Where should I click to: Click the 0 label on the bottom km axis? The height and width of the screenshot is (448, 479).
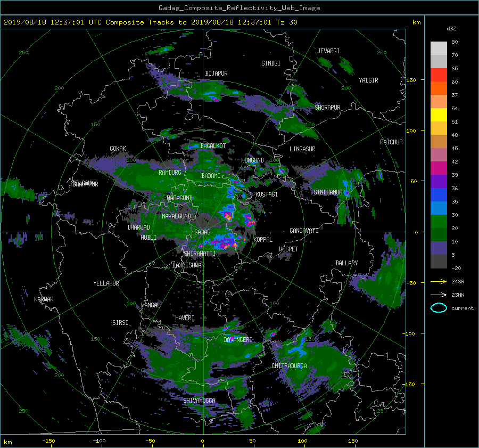click(x=202, y=441)
